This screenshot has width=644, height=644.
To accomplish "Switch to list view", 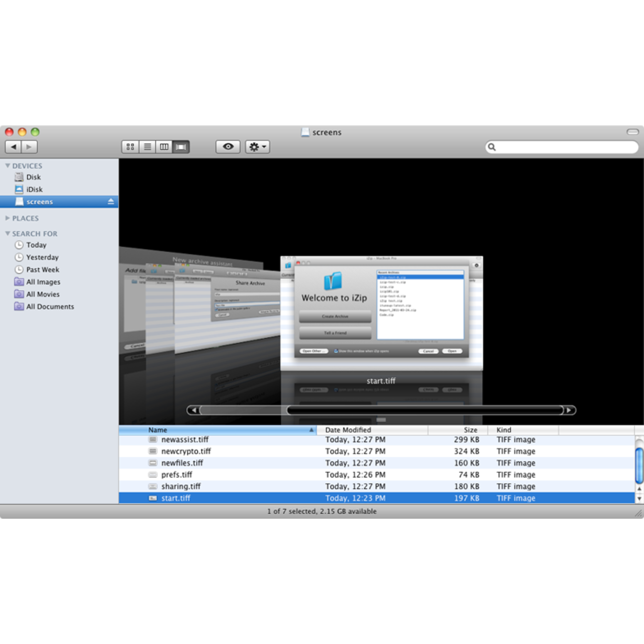I will (147, 147).
